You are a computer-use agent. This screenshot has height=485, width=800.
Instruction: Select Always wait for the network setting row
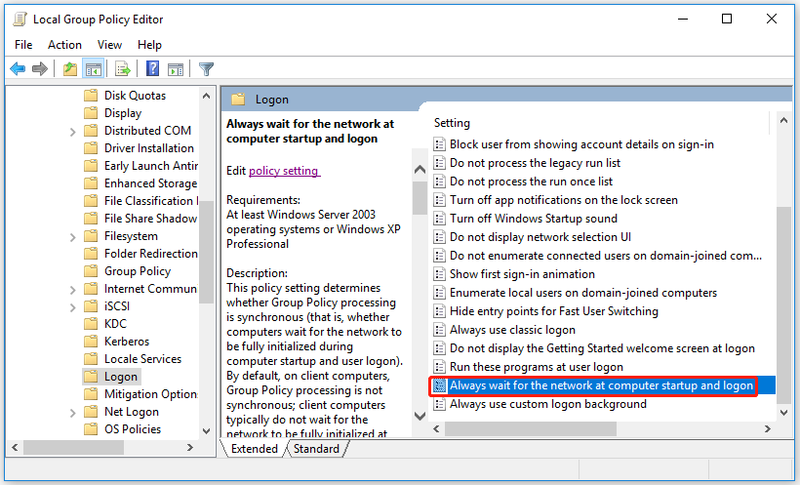tap(602, 386)
